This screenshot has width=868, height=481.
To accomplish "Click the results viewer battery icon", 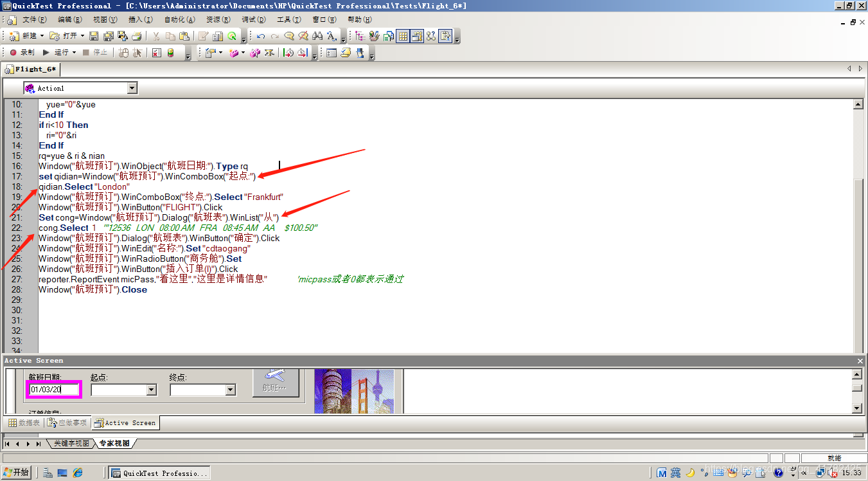I will (170, 53).
